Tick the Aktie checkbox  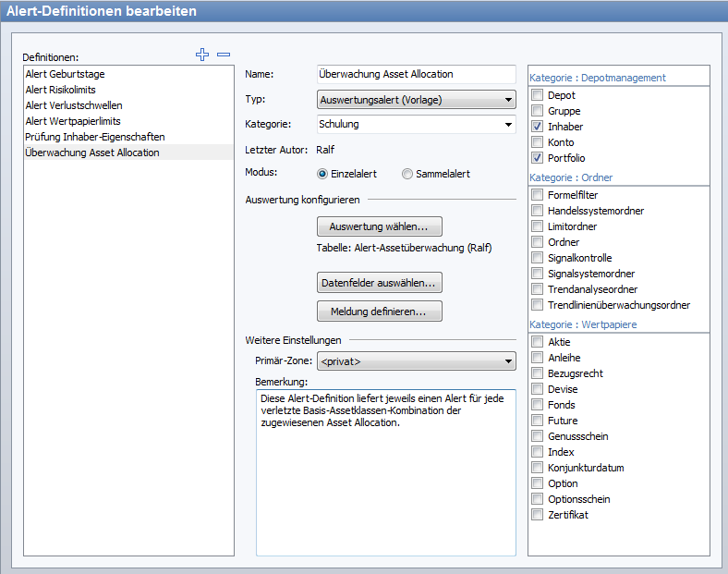click(x=537, y=342)
